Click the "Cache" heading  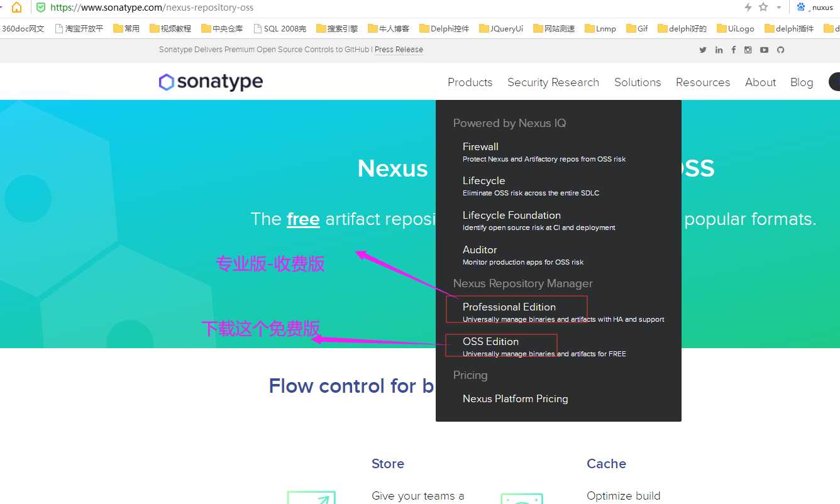point(606,464)
